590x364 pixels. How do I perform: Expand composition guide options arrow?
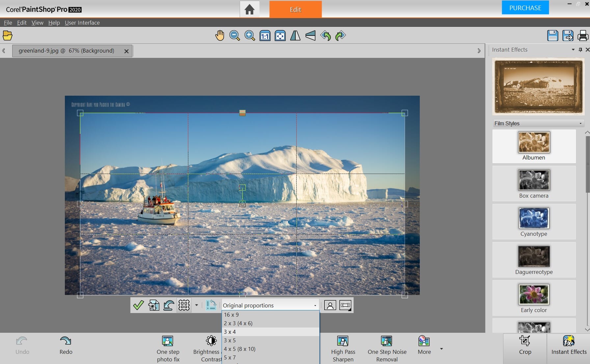[x=197, y=305]
